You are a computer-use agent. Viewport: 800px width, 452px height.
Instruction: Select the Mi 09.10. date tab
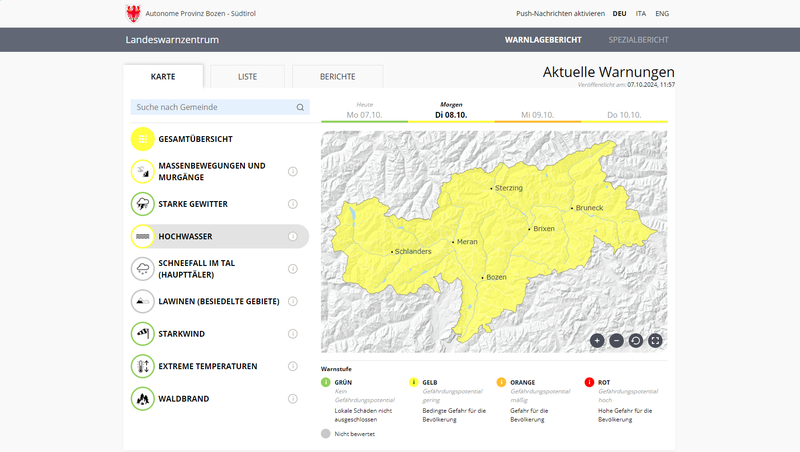536,115
